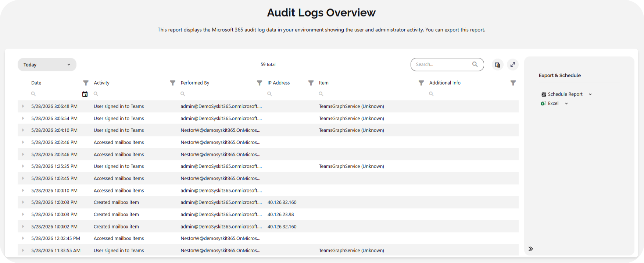
Task: Click the Performed By column search magnifier
Action: pyautogui.click(x=182, y=94)
